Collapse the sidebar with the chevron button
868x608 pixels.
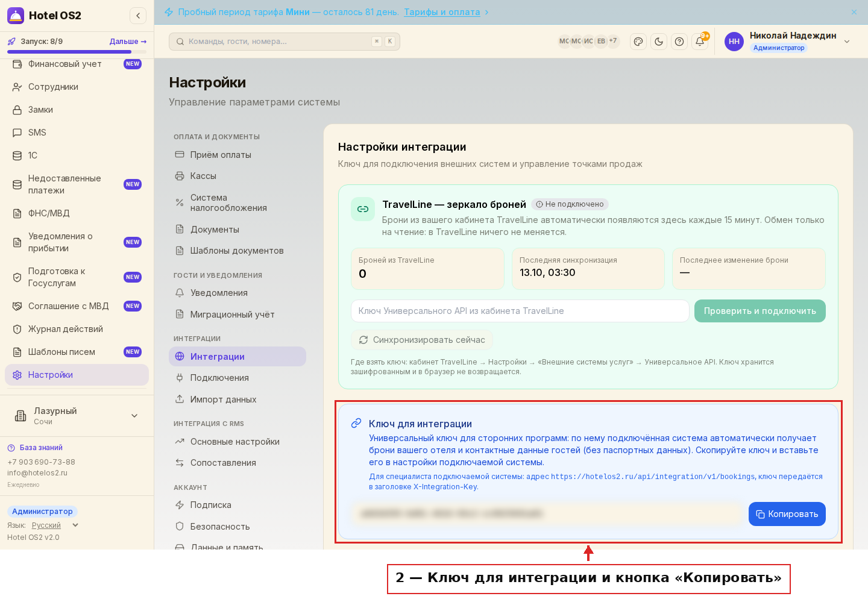[x=138, y=16]
